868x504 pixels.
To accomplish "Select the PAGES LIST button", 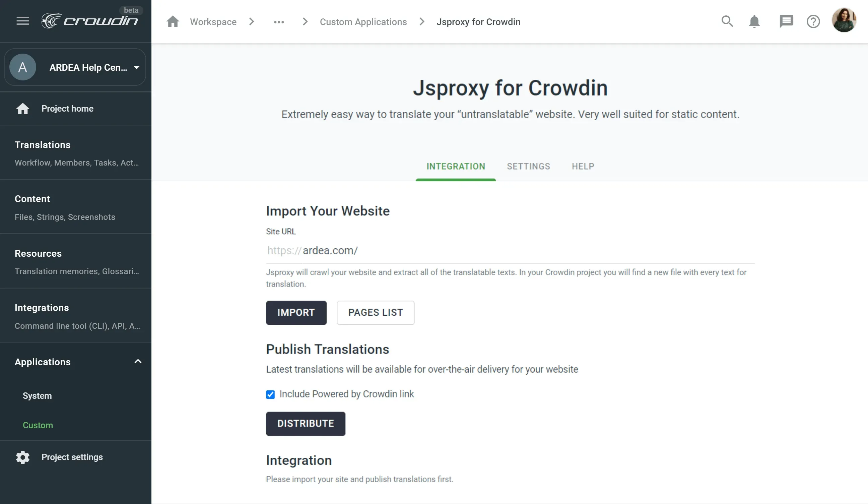I will [375, 313].
